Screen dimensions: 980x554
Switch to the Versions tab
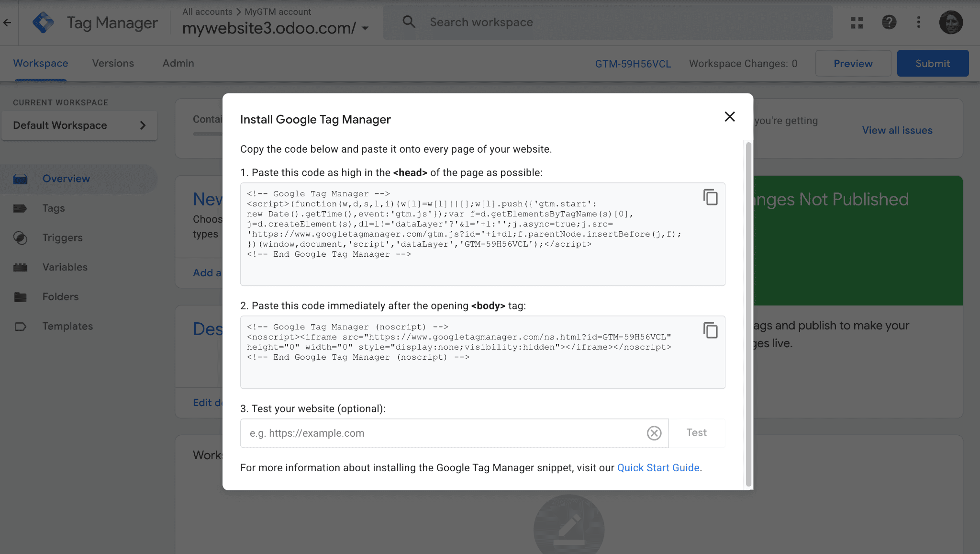click(113, 63)
